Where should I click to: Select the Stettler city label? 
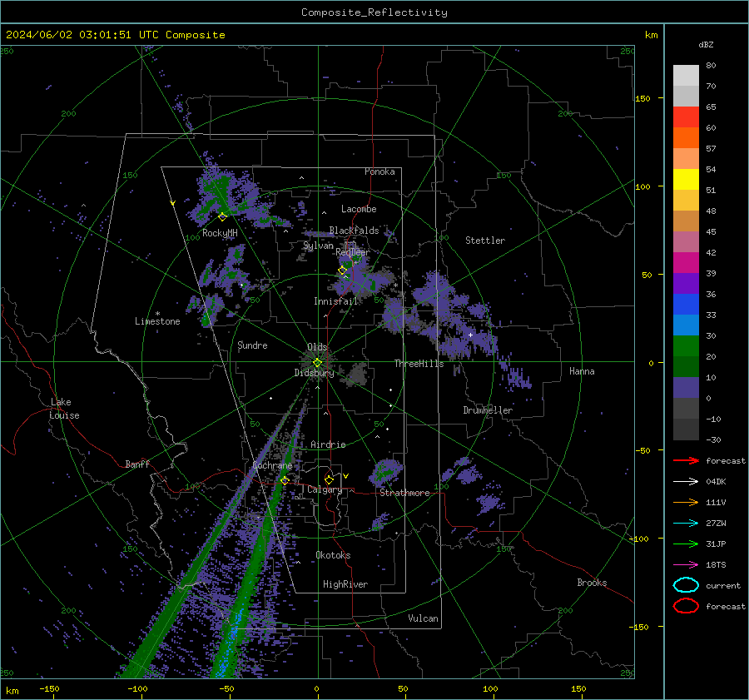[485, 241]
